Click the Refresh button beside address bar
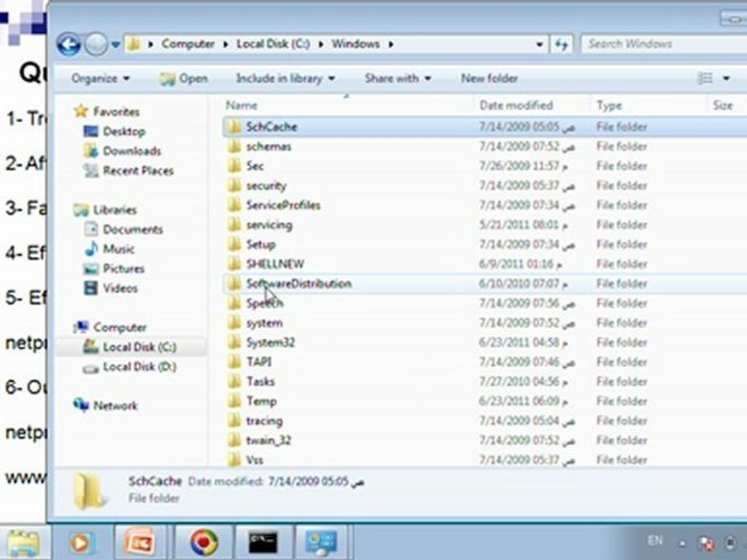747x560 pixels. pyautogui.click(x=561, y=45)
